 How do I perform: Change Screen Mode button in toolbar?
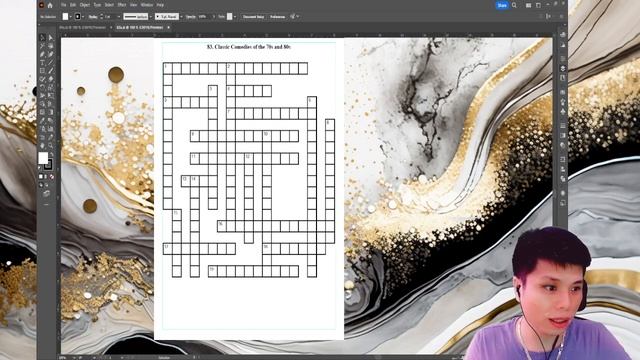(x=46, y=194)
